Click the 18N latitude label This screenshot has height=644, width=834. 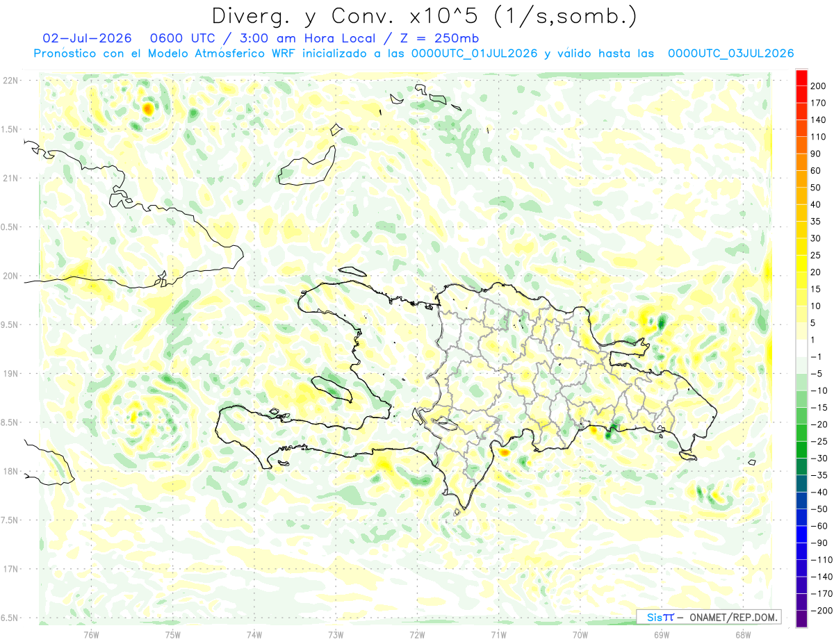click(x=10, y=471)
